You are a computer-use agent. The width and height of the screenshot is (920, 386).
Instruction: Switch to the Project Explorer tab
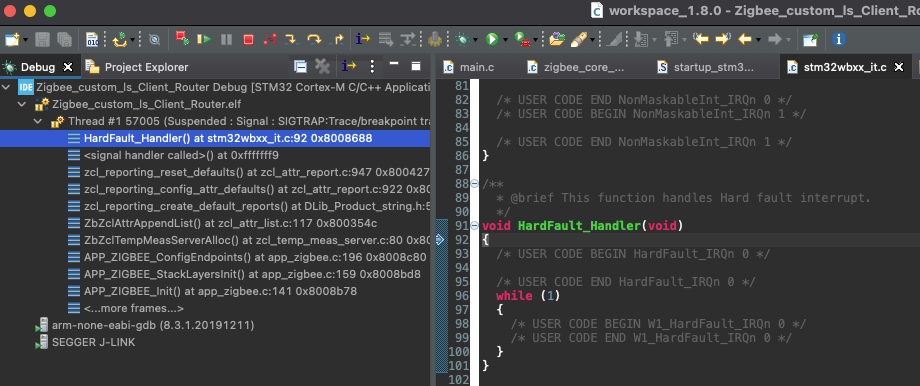(x=137, y=67)
